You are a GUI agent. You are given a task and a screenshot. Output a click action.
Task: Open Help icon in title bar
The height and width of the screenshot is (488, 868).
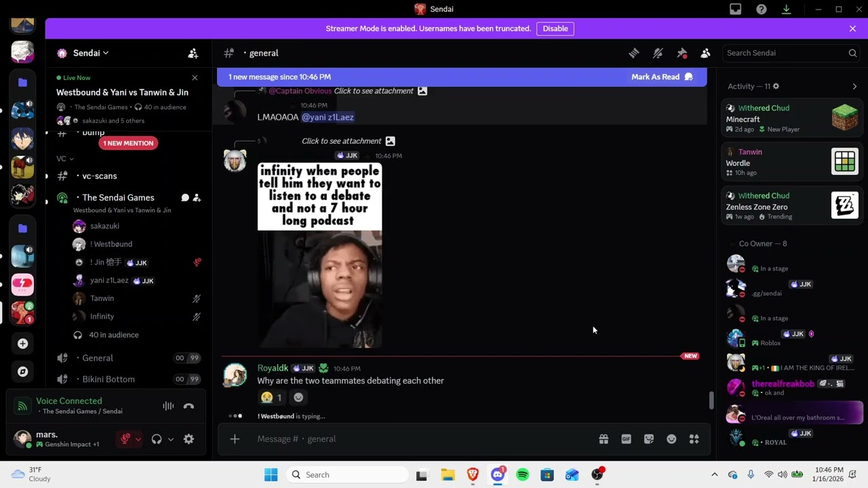(x=762, y=9)
